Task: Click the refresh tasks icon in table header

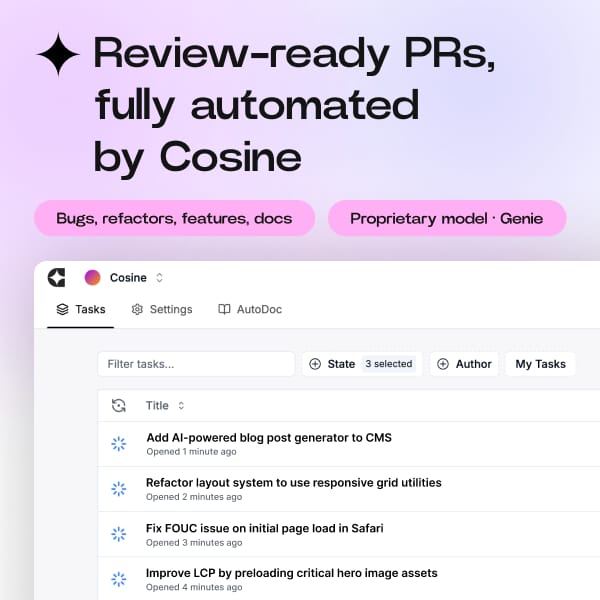Action: click(x=119, y=406)
